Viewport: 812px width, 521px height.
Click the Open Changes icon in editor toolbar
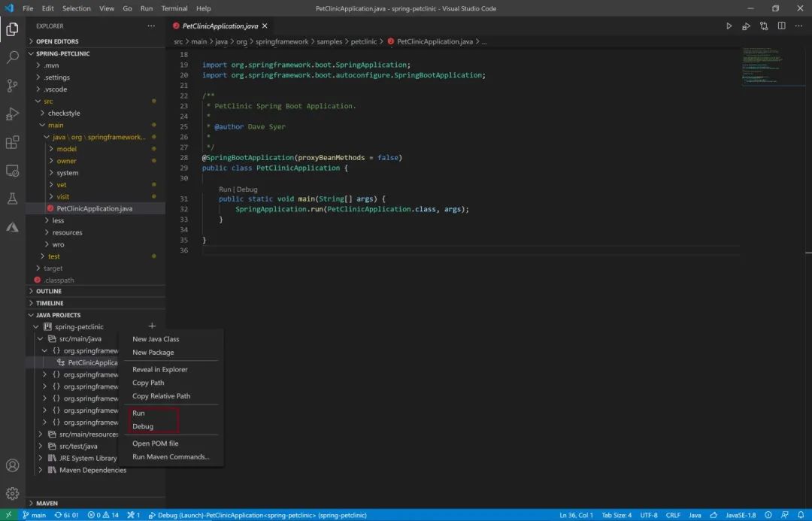click(x=764, y=26)
